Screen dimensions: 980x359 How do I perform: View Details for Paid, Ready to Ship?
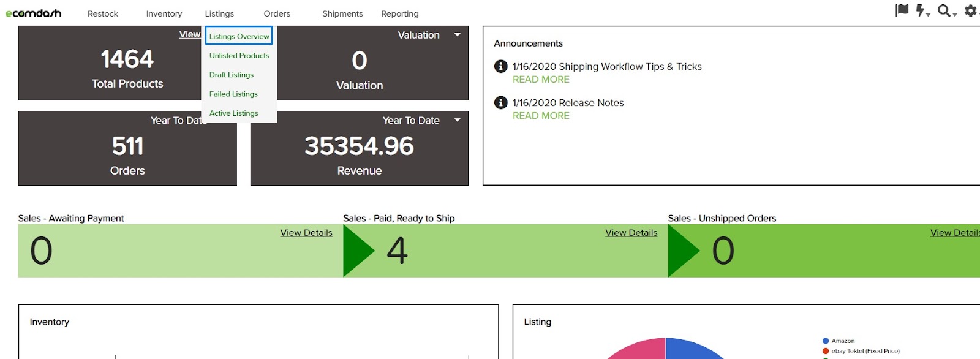coord(631,233)
